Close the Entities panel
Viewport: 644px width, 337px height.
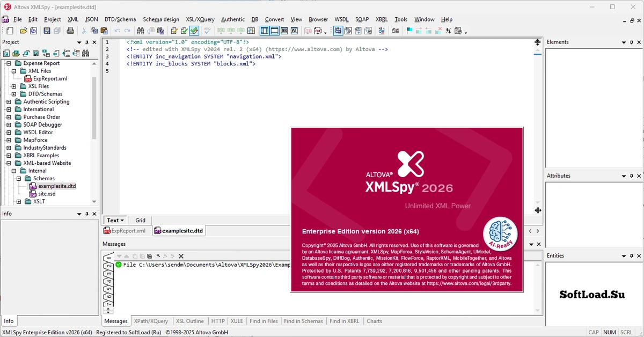(x=639, y=256)
